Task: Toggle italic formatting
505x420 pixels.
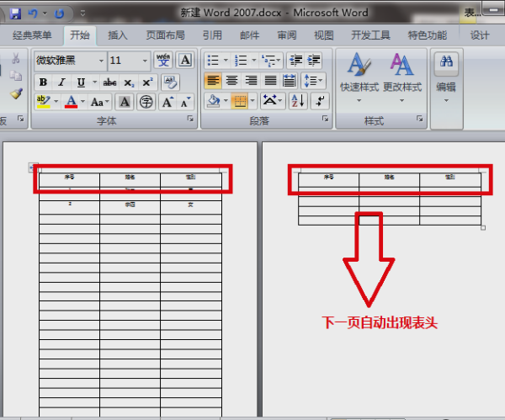Action: pos(61,82)
